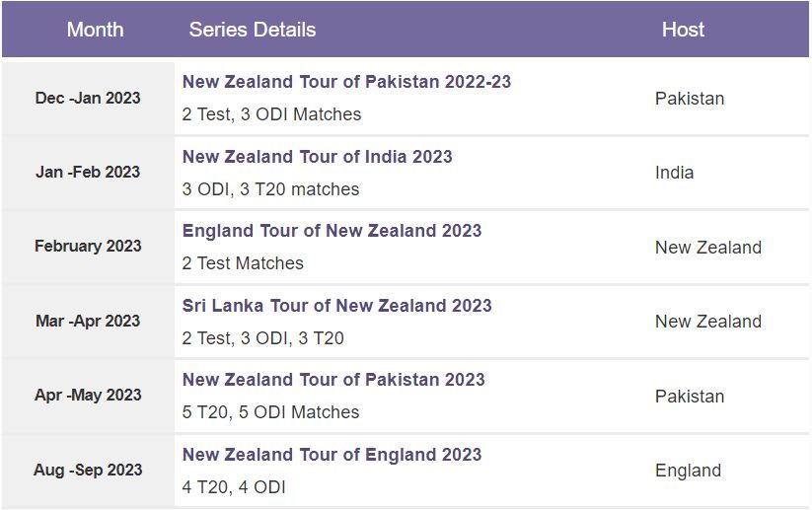Open New Zealand Tour of Pakistan 2023 link
This screenshot has height=510, width=812.
tap(333, 380)
